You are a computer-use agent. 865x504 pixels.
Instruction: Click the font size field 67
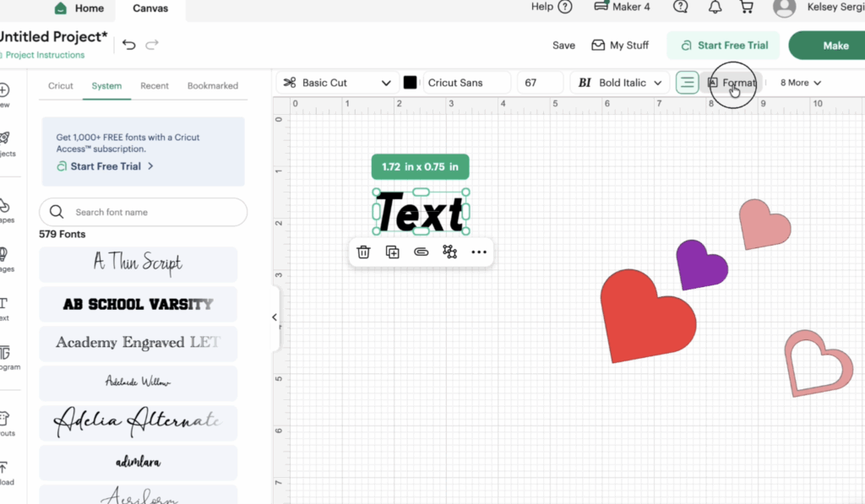[540, 83]
